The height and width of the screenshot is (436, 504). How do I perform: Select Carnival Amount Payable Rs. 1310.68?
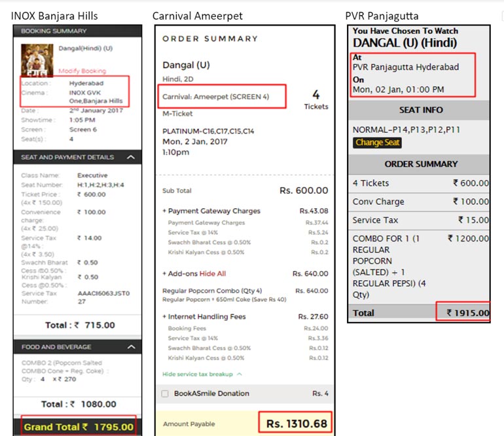pyautogui.click(x=297, y=424)
